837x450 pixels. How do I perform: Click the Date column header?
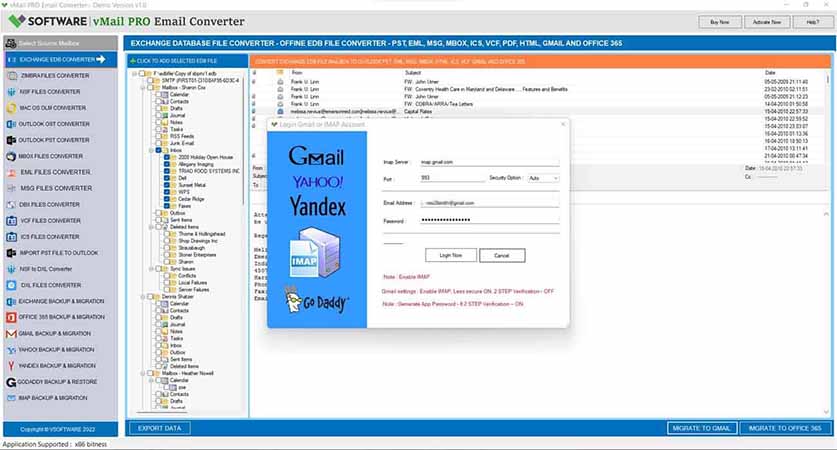click(x=770, y=73)
